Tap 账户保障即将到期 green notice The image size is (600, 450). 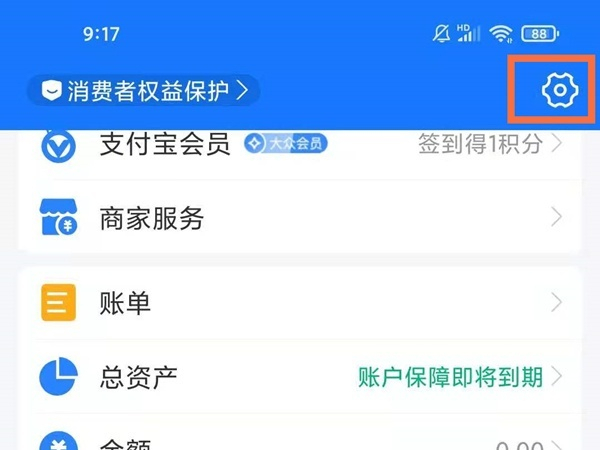451,377
